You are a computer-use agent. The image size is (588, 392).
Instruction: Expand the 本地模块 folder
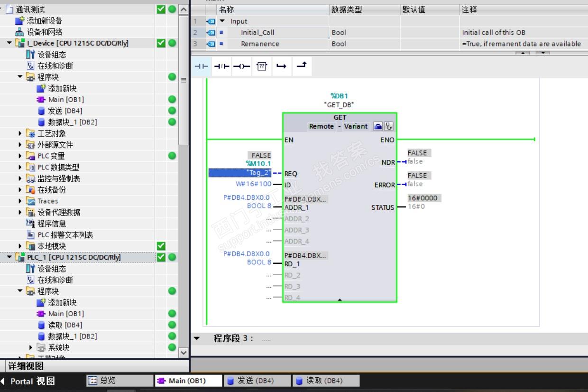tap(20, 246)
